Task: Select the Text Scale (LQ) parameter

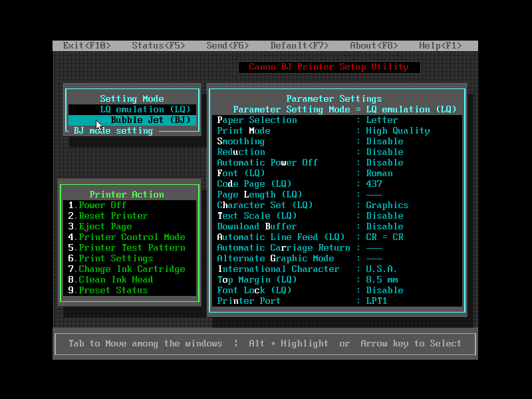Action: click(x=337, y=215)
